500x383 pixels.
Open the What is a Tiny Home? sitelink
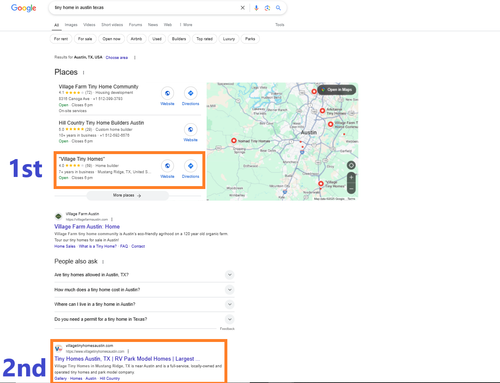[98, 246]
